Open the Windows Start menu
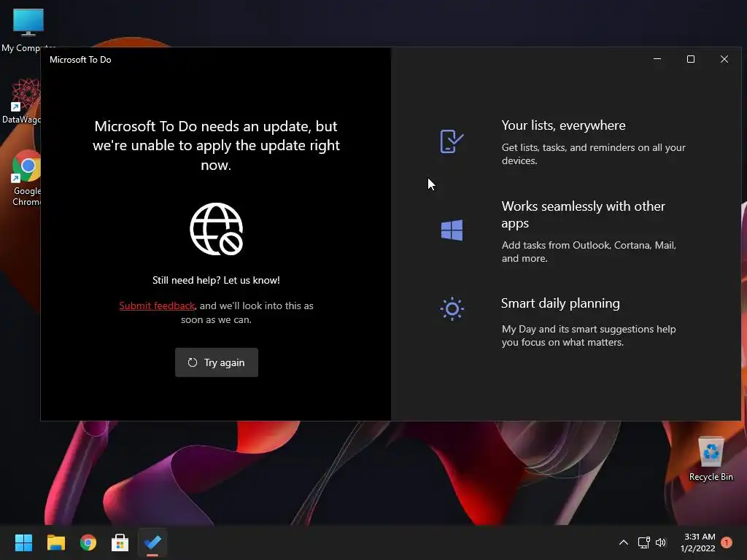Screen dimensions: 747x560 (x=23, y=542)
